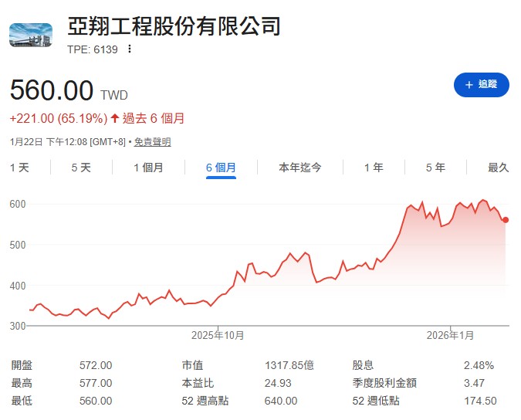Click the 2026年1月 axis label
The image size is (521, 420).
click(x=450, y=335)
